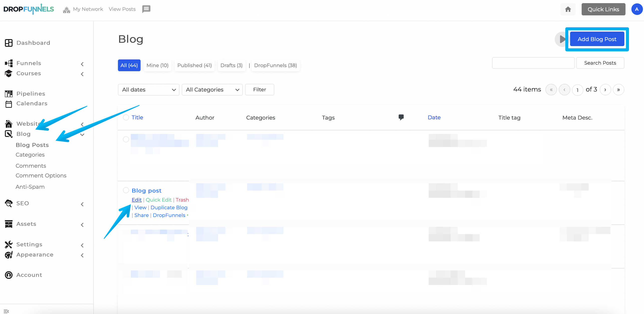Image resolution: width=644 pixels, height=314 pixels.
Task: Click the Dashboard grid icon
Action: pos(9,43)
